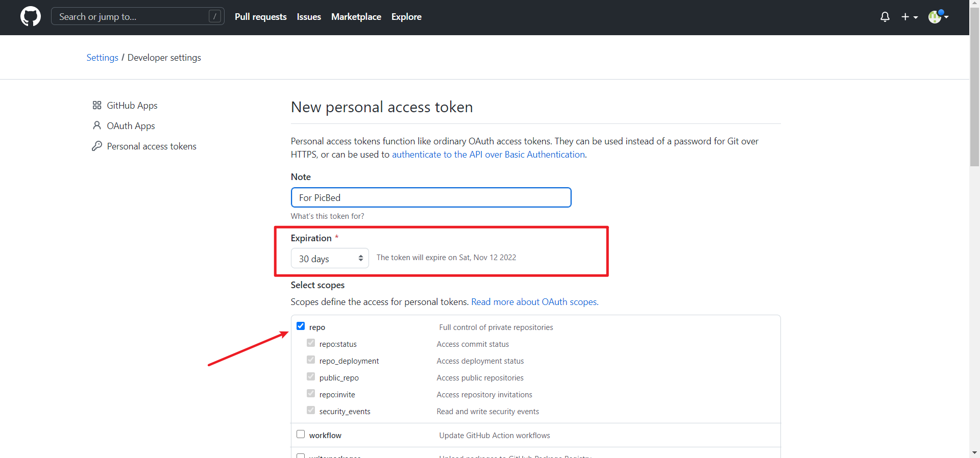
Task: Open the notifications bell
Action: pos(885,17)
